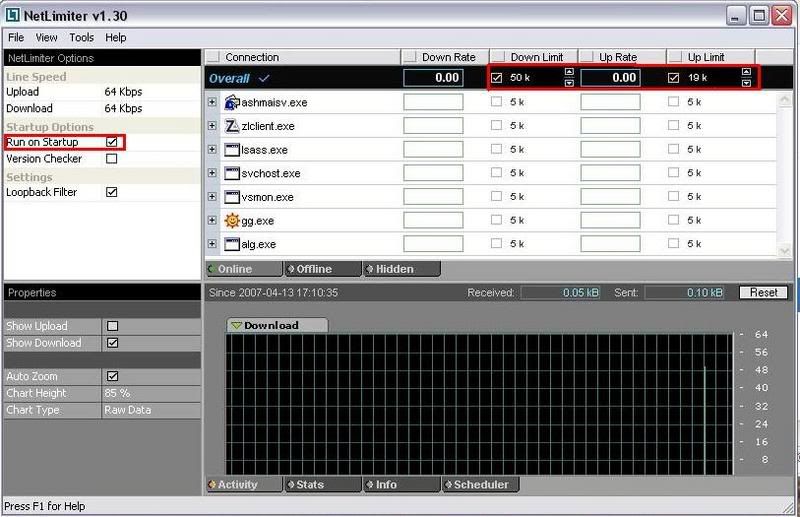Expand alg.exe connection tree

[x=212, y=244]
